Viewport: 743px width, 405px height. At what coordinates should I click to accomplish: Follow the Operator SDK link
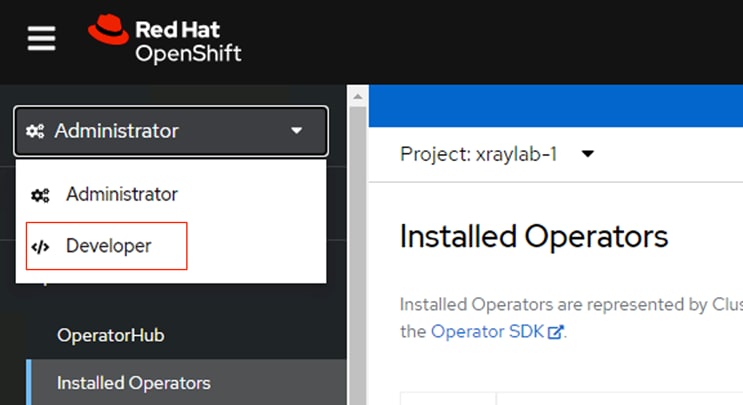[497, 332]
